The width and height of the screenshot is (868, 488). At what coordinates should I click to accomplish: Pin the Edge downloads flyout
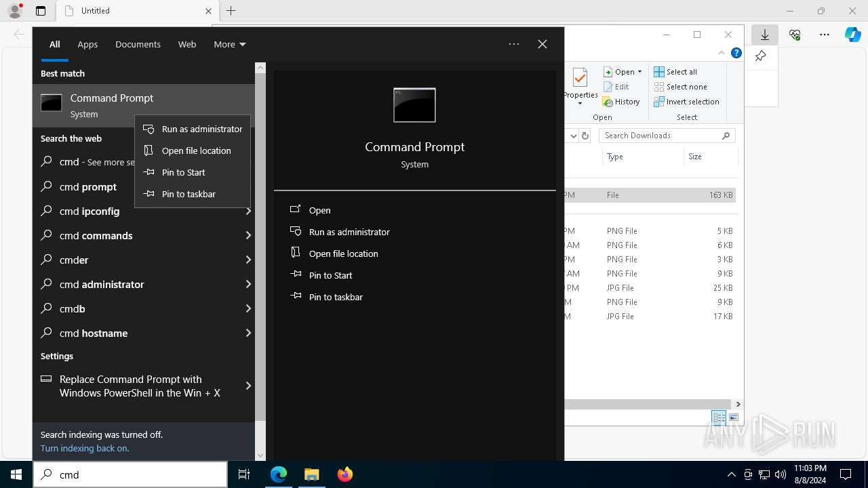tap(760, 56)
